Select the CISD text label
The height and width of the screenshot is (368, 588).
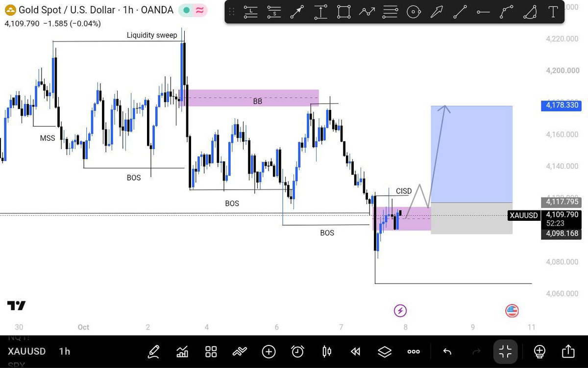point(404,191)
